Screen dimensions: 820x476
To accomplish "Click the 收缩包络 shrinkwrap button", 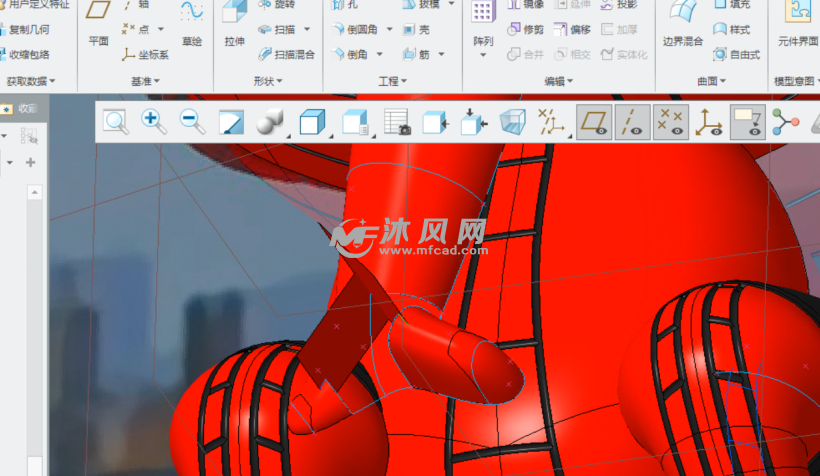I will (24, 54).
